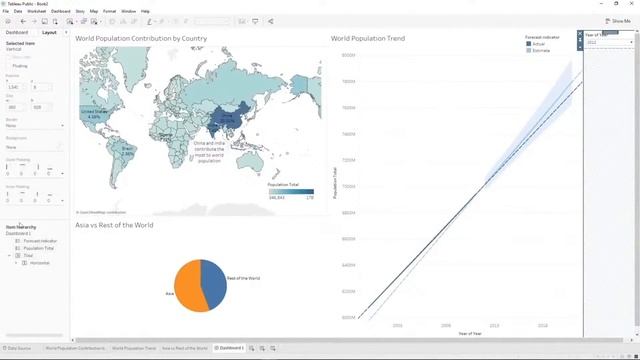Click the Size height input field

coord(42,107)
